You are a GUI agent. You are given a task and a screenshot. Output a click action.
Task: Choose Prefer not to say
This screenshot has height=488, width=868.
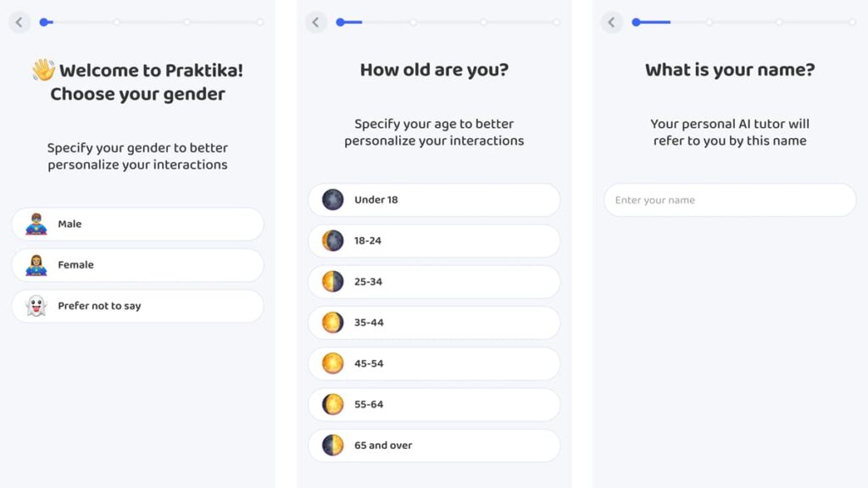coord(137,306)
